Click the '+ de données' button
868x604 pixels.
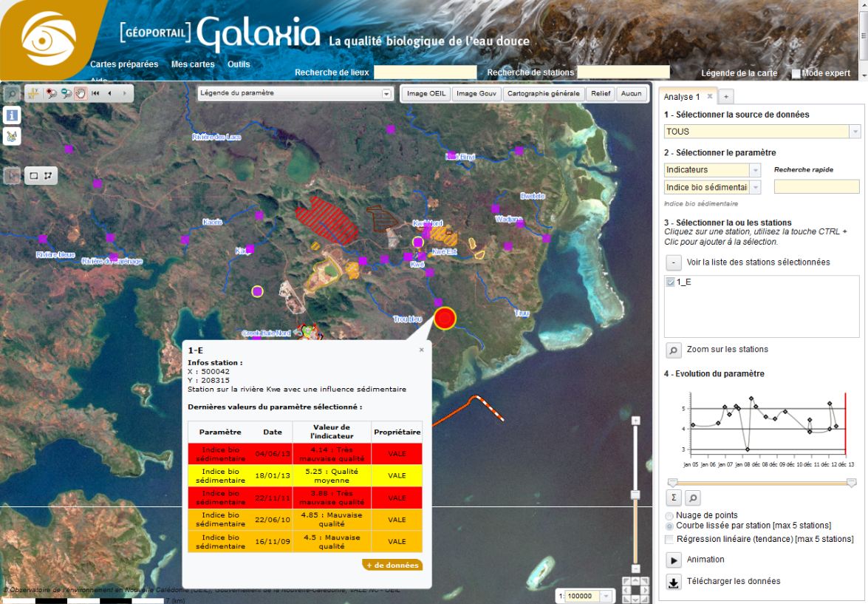coord(392,566)
